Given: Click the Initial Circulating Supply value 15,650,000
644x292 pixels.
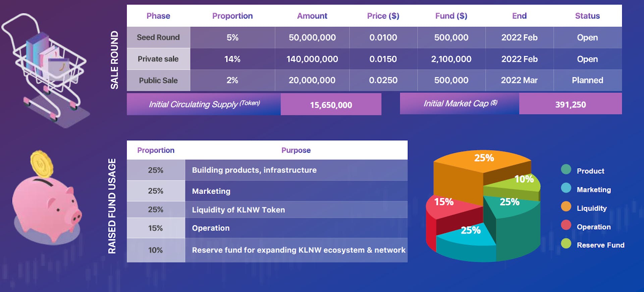Looking at the screenshot, I should pyautogui.click(x=331, y=105).
